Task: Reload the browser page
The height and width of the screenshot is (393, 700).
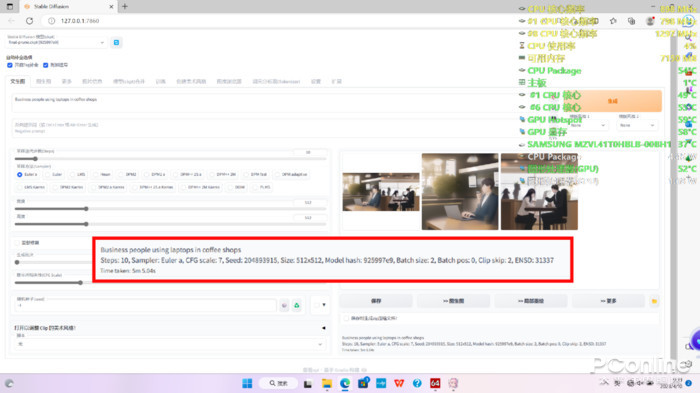Action: pos(29,21)
